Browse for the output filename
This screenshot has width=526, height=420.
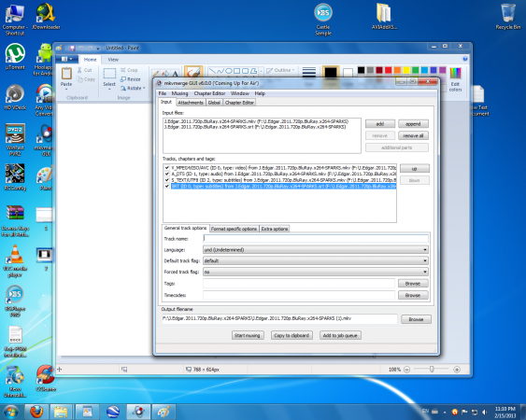click(416, 319)
